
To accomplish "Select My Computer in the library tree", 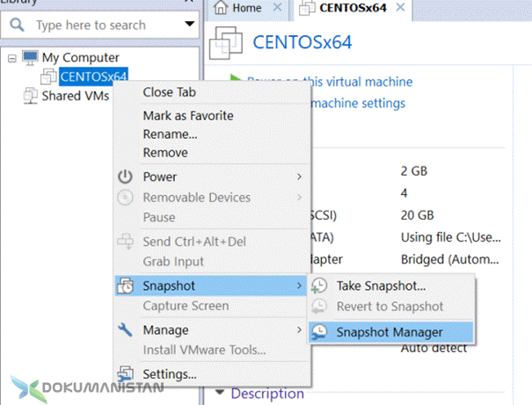I will click(x=81, y=58).
